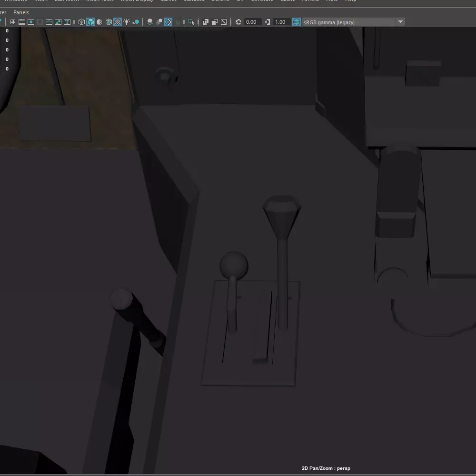Toggle the View Transform ON button

click(x=296, y=22)
